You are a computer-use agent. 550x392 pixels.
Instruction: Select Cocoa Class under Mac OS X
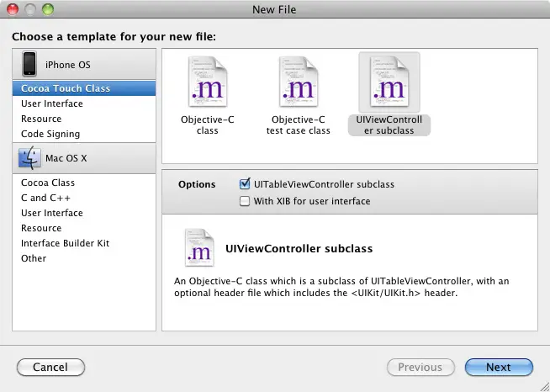point(84,183)
